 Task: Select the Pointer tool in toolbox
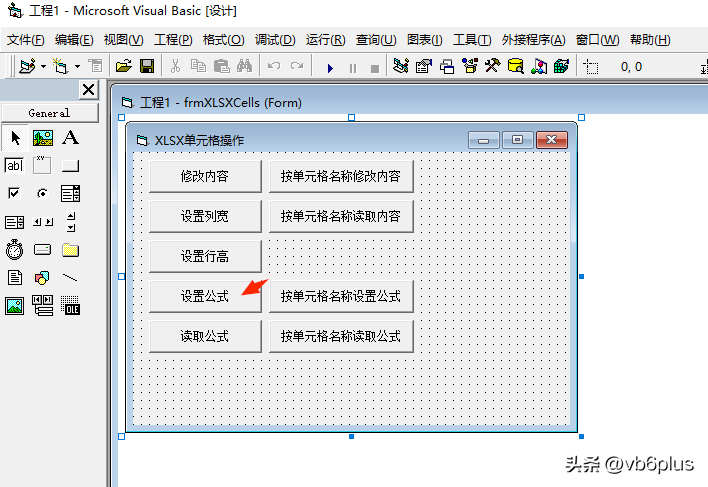click(15, 138)
